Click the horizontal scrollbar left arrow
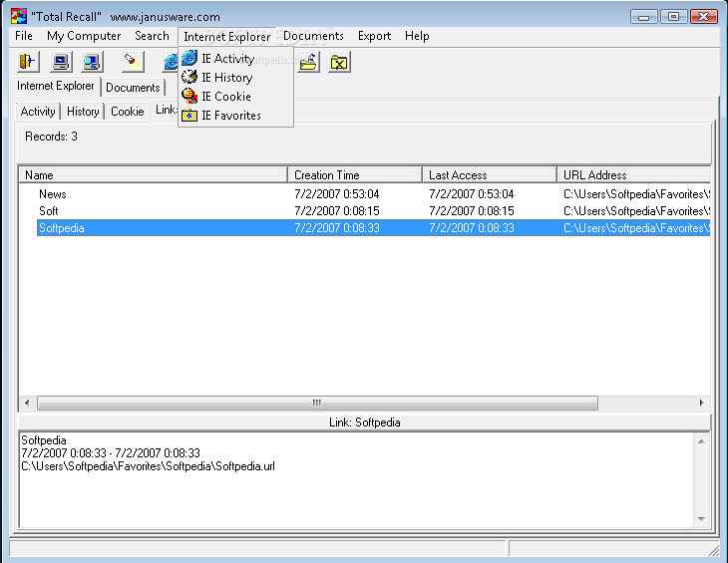The width and height of the screenshot is (728, 563). (27, 403)
